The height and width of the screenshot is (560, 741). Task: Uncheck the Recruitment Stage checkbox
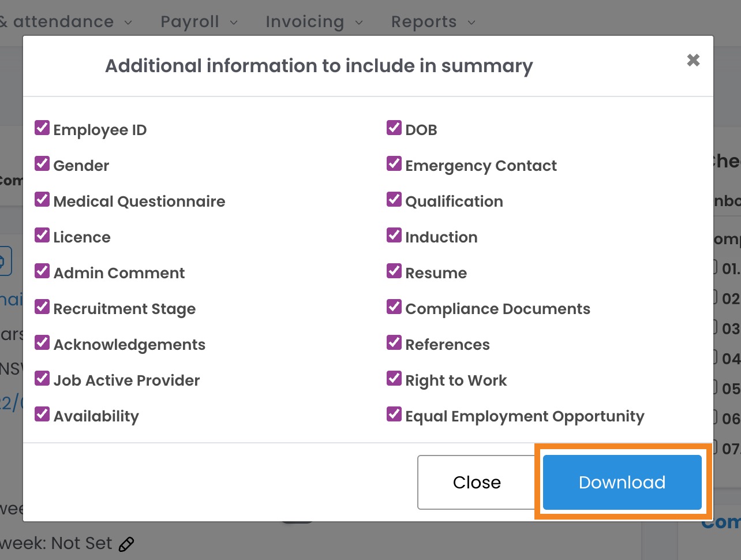42,307
